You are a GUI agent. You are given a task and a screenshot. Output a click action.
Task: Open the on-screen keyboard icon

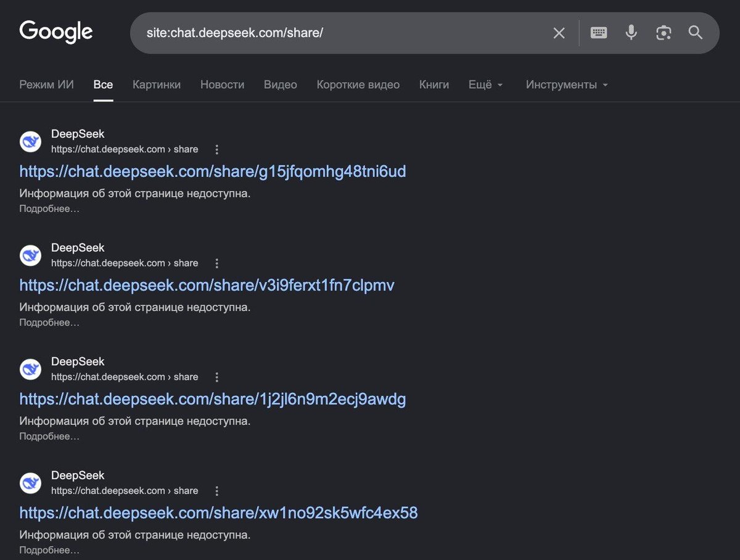click(599, 33)
